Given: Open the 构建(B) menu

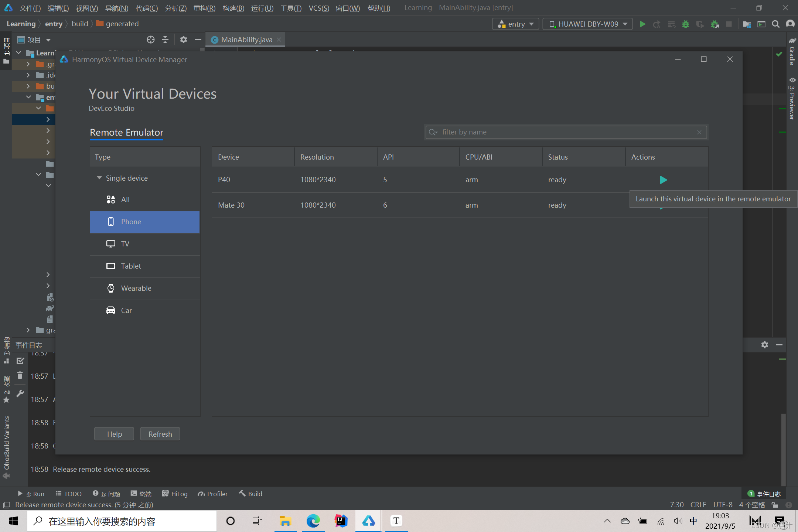Looking at the screenshot, I should [x=233, y=8].
